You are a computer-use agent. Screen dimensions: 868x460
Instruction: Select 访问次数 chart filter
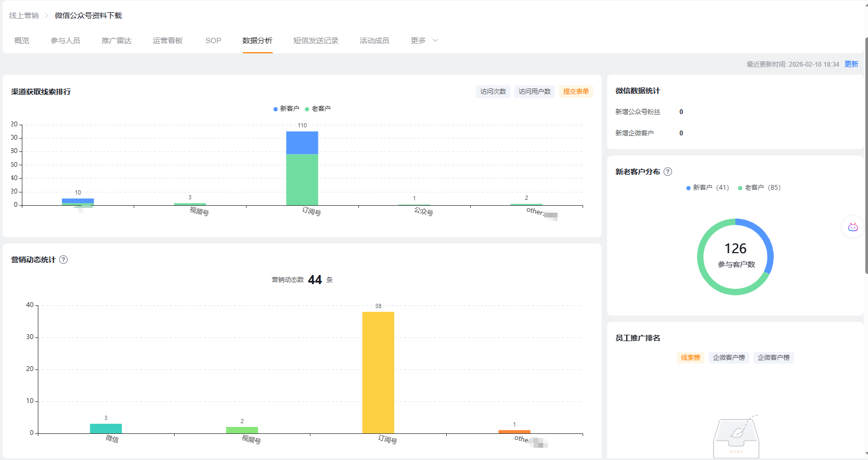coord(493,92)
